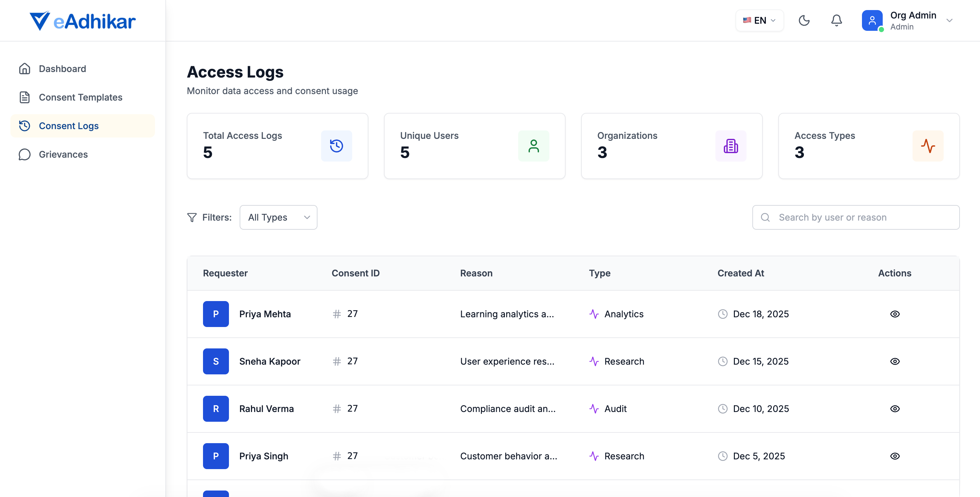
Task: View Rahul Verma's audit log entry
Action: pyautogui.click(x=895, y=408)
